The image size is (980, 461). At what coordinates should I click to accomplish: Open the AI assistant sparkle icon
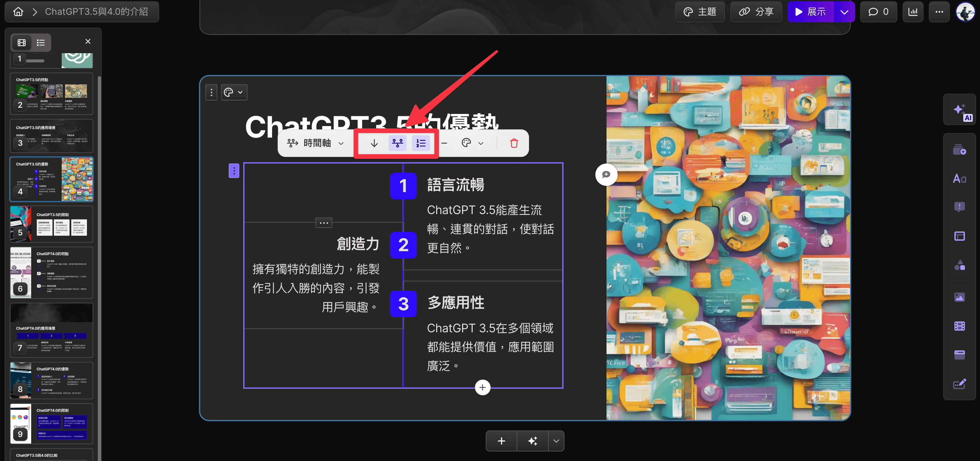click(959, 110)
